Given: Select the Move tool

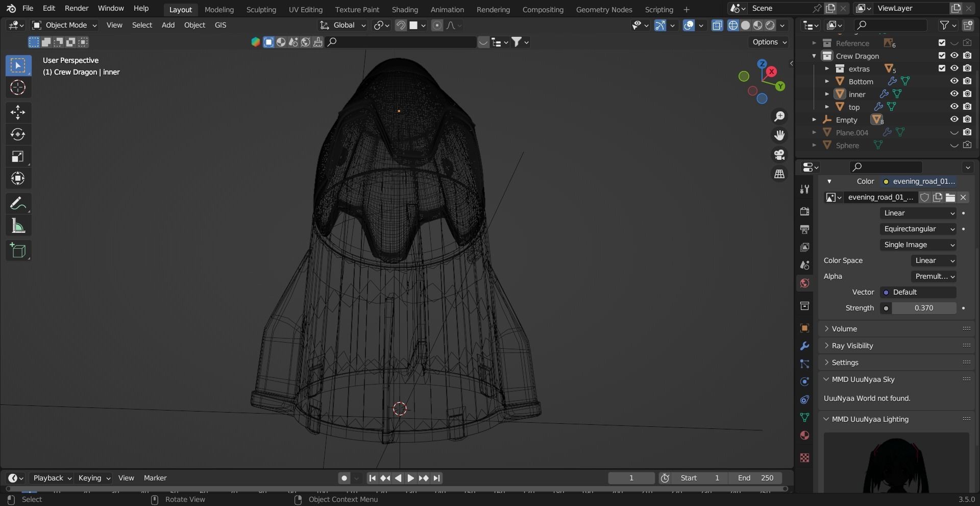Looking at the screenshot, I should pyautogui.click(x=18, y=112).
